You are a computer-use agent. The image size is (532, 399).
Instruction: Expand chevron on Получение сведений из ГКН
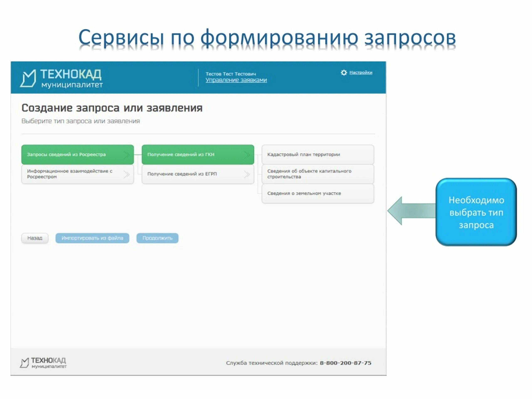point(247,155)
